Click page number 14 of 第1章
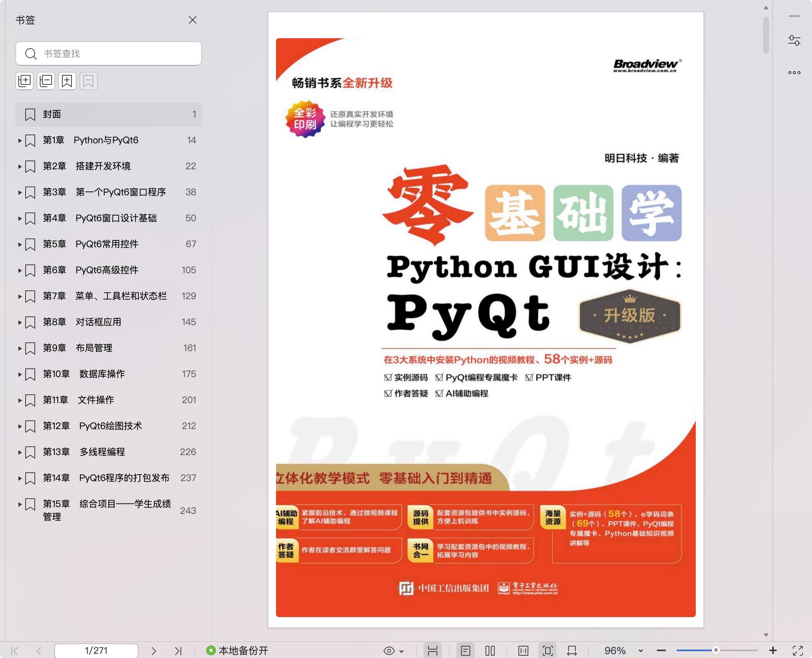The height and width of the screenshot is (658, 812). click(192, 140)
